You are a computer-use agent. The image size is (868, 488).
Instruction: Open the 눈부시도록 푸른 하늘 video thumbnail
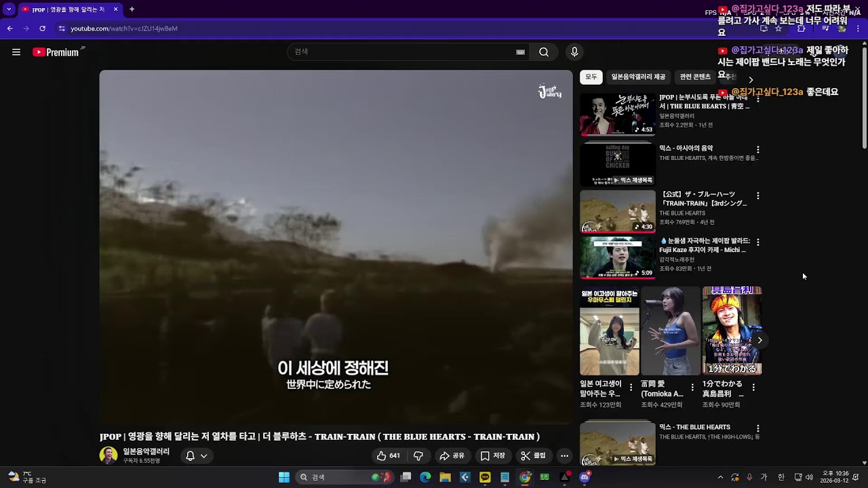point(618,115)
